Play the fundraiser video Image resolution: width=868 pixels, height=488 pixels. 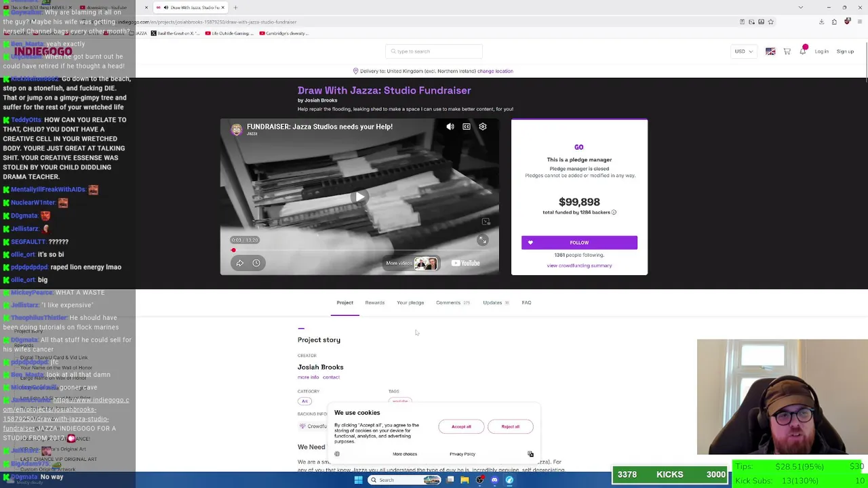coord(359,197)
